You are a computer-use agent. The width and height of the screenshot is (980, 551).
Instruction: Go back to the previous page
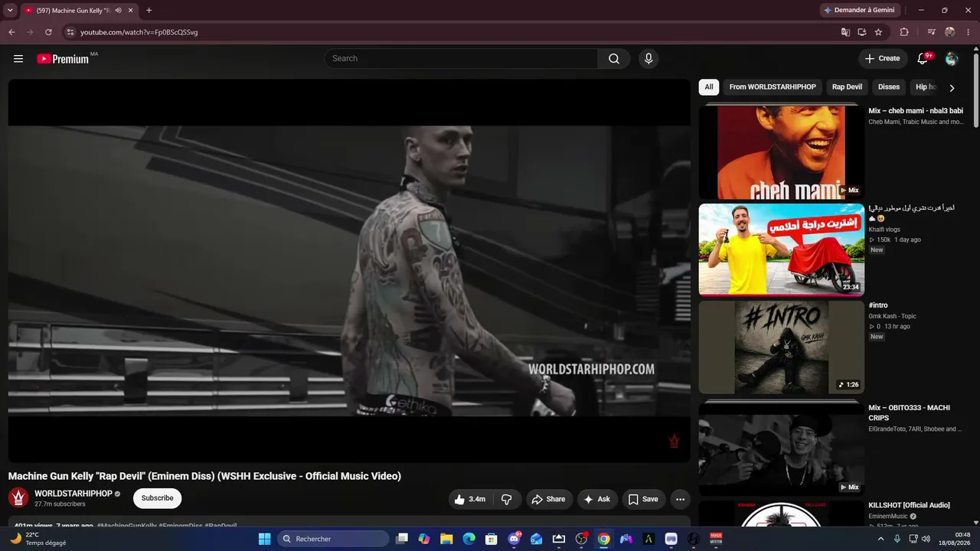[x=11, y=32]
